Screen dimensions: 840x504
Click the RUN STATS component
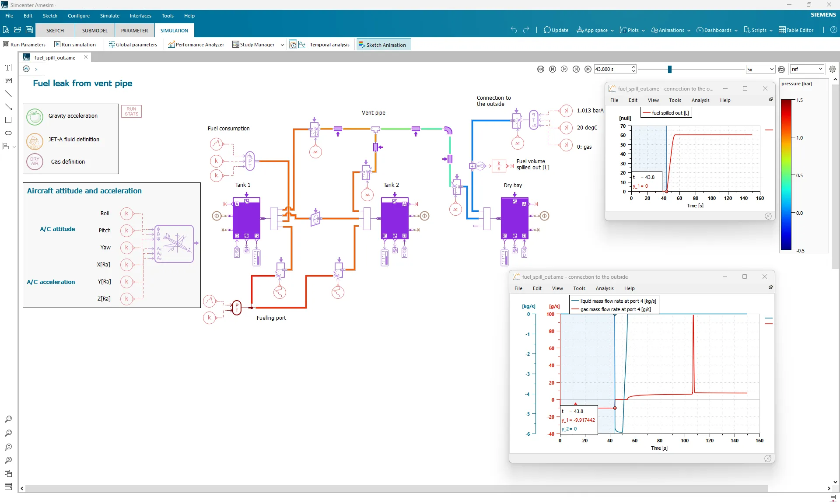[x=131, y=112]
